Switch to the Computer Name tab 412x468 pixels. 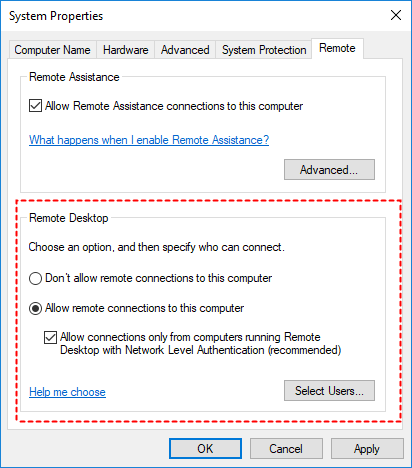[52, 50]
